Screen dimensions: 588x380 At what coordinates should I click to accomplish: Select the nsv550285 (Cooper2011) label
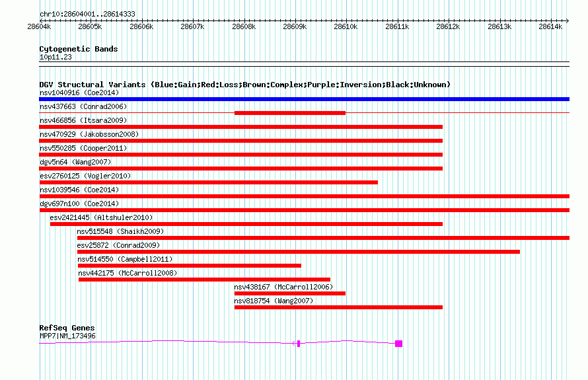pyautogui.click(x=83, y=148)
